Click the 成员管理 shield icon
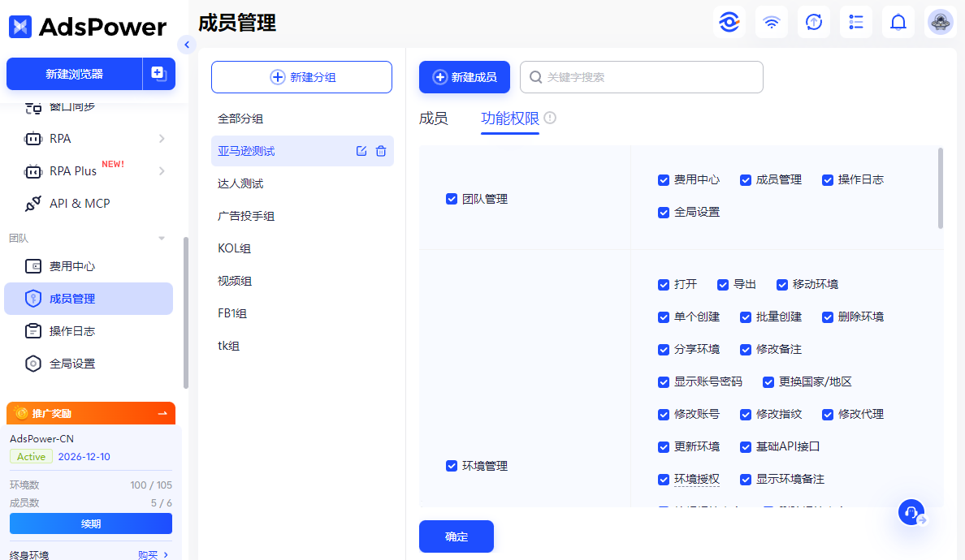 click(32, 299)
